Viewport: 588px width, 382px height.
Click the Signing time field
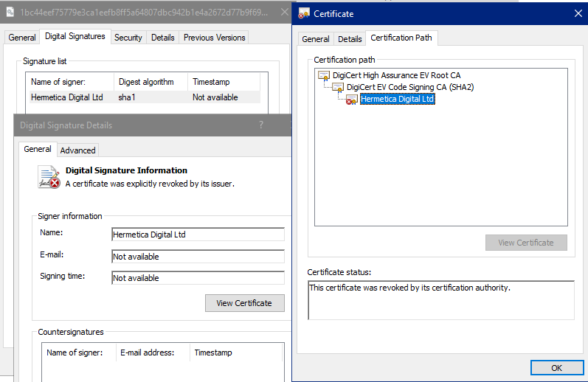pyautogui.click(x=198, y=278)
